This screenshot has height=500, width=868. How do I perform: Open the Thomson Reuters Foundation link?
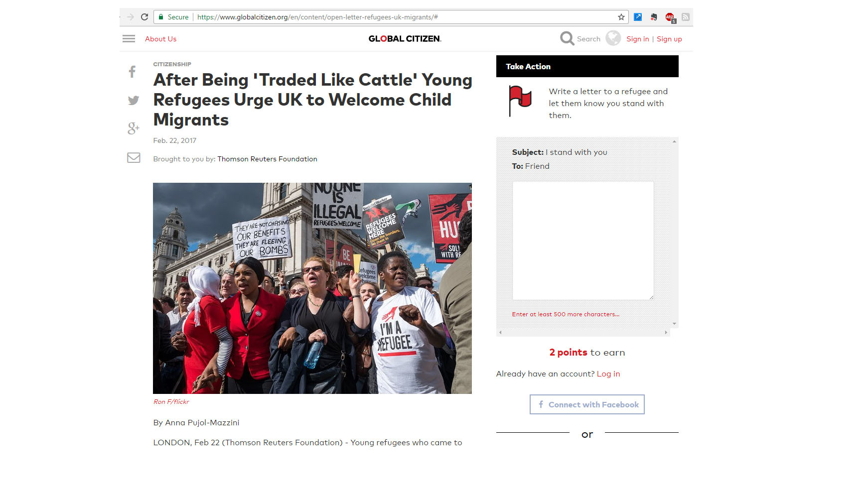267,159
